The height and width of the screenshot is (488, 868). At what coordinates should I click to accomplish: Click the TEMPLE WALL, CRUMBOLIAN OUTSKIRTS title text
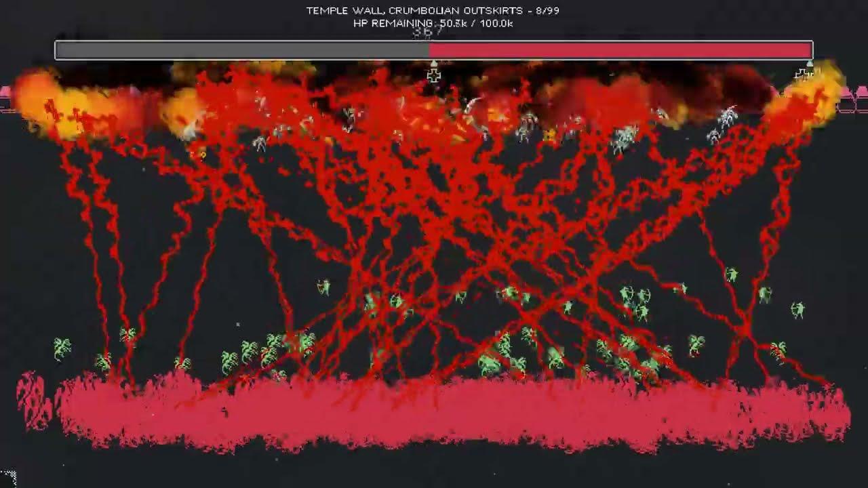434,10
